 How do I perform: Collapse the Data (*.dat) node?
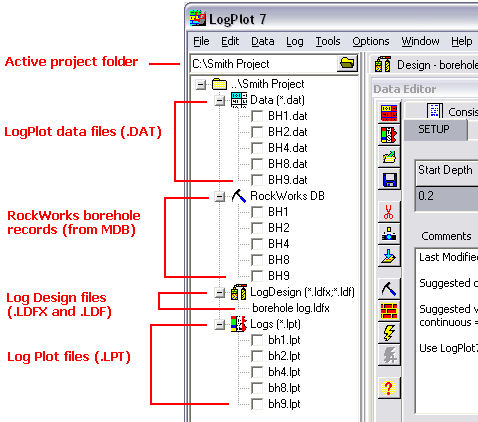(219, 100)
